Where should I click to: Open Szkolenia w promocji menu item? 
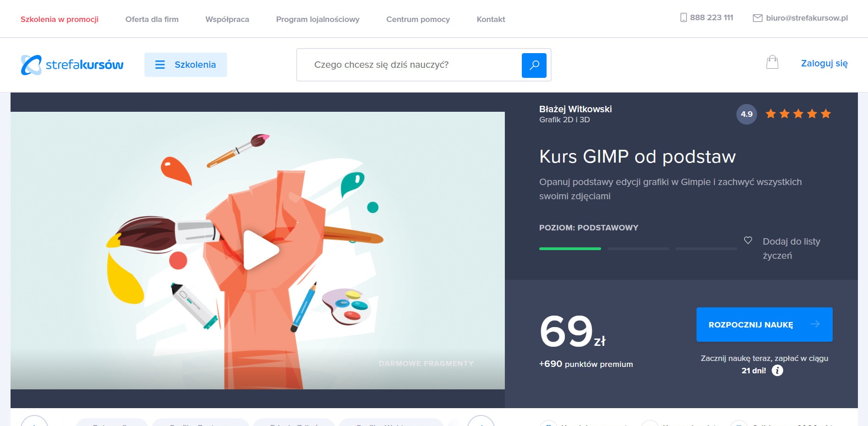60,19
